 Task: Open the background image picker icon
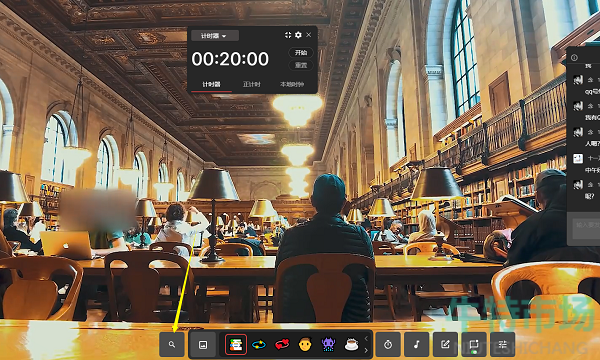point(203,345)
